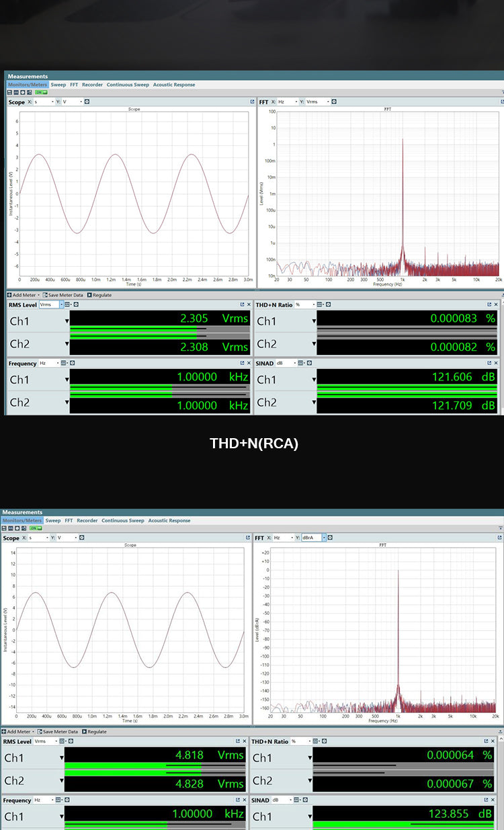This screenshot has height=830, width=504.
Task: Open settings gear on the 2.305 Vrms RMS Level meter
Action: pos(76,304)
